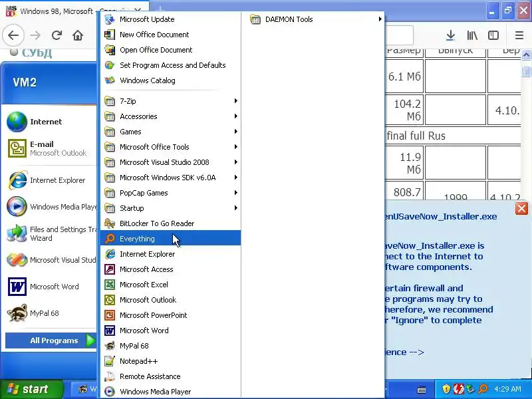
Task: Open browser downloads panel
Action: pyautogui.click(x=451, y=35)
